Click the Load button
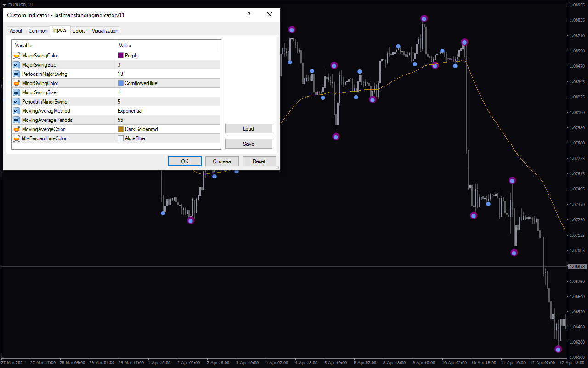Viewport: 588px width, 368px height. tap(249, 129)
